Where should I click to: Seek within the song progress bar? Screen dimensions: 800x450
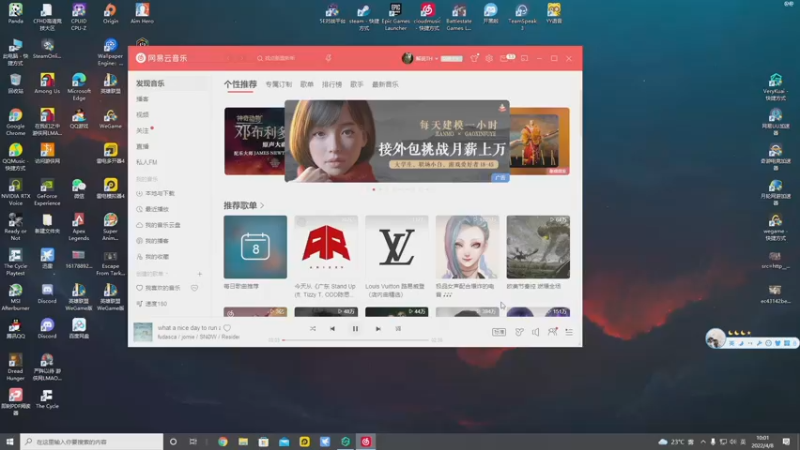355,340
